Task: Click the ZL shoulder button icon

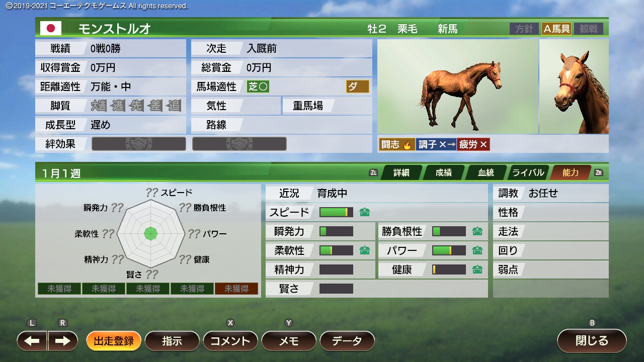Action: (373, 172)
